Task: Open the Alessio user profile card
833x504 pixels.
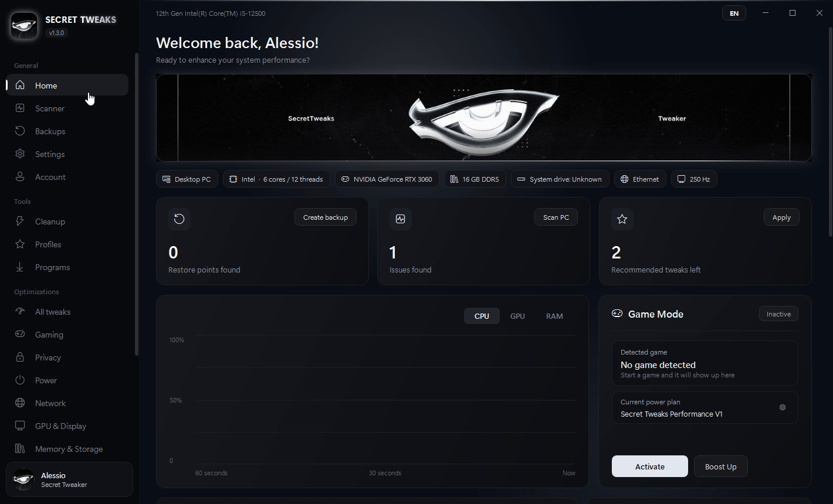Action: click(x=69, y=479)
